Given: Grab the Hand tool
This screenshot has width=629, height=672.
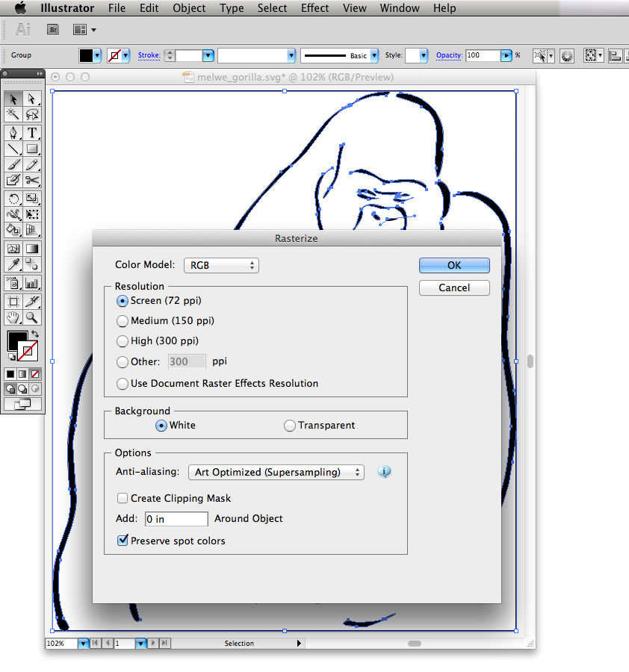Looking at the screenshot, I should [x=12, y=317].
